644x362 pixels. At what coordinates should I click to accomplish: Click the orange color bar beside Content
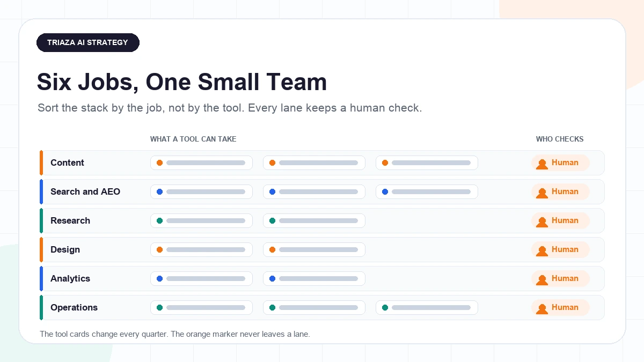pyautogui.click(x=41, y=162)
